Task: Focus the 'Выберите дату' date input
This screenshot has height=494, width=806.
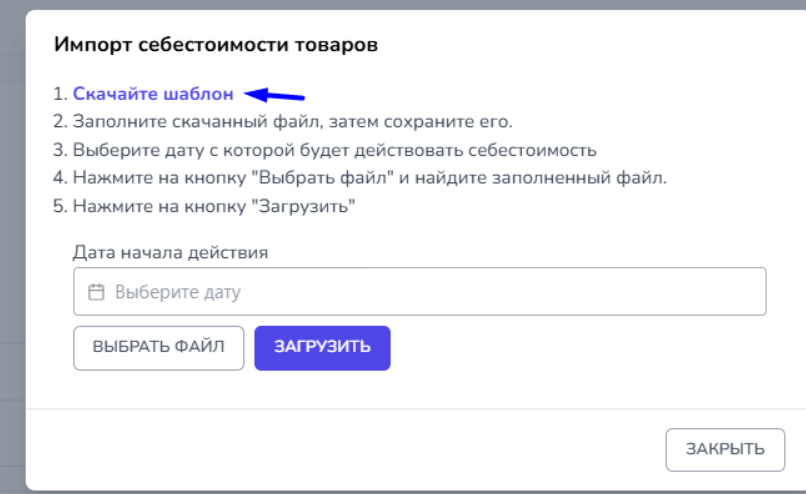Action: pos(420,293)
